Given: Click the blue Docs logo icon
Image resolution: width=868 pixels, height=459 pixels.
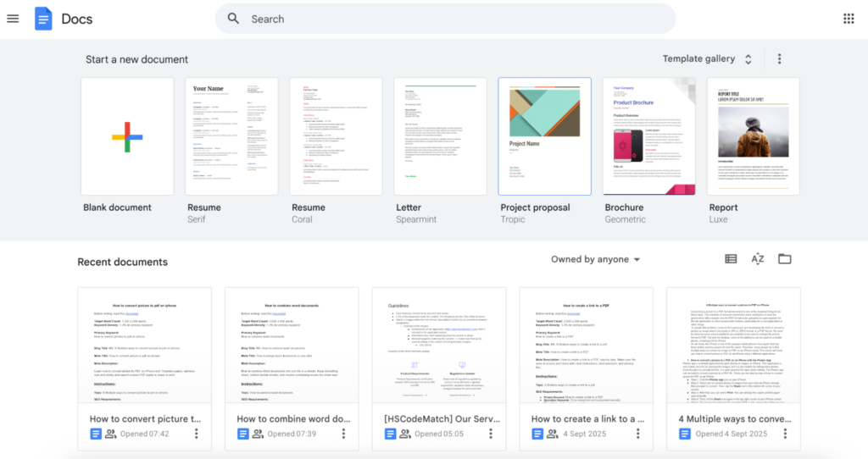Looking at the screenshot, I should tap(43, 19).
